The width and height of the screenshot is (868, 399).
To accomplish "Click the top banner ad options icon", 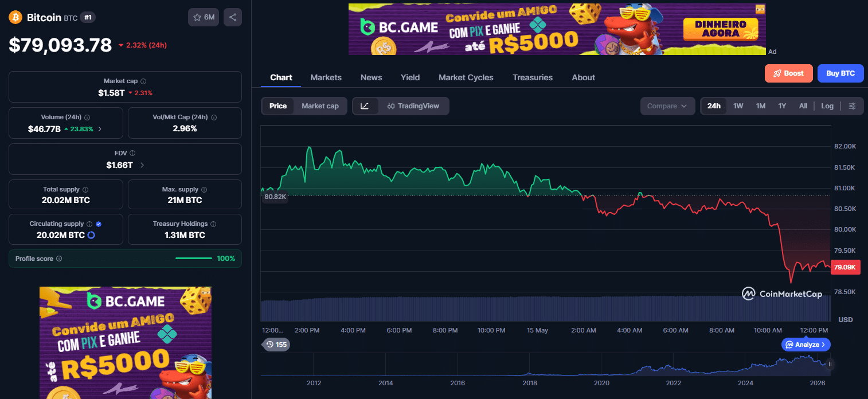I will pos(760,9).
